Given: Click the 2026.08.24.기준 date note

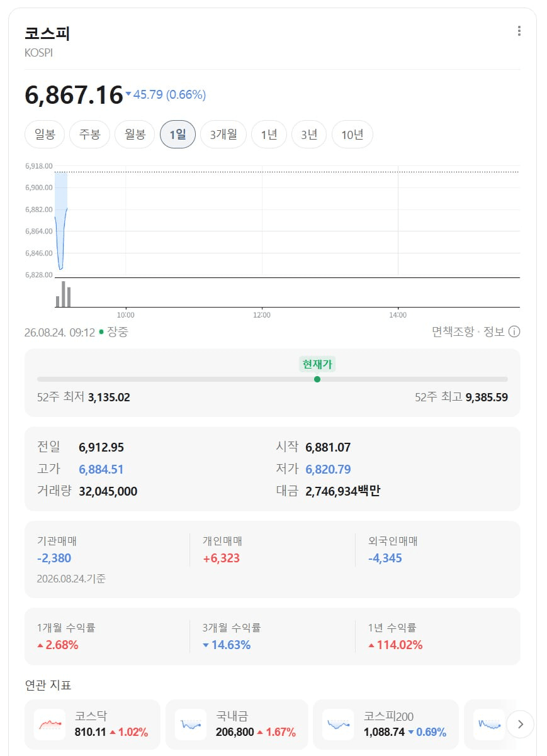Looking at the screenshot, I should tap(71, 579).
